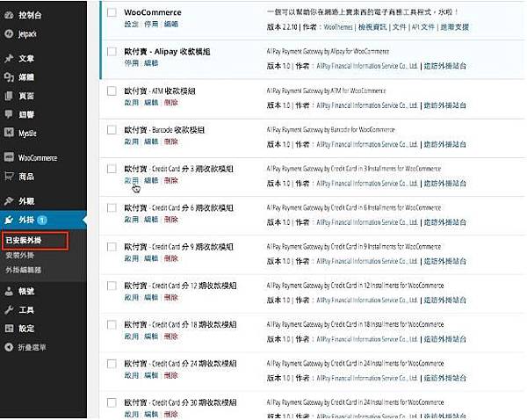Screen dimensions: 527x420
Task: Open WooCommerce plugin 設定 link
Action: [x=131, y=25]
